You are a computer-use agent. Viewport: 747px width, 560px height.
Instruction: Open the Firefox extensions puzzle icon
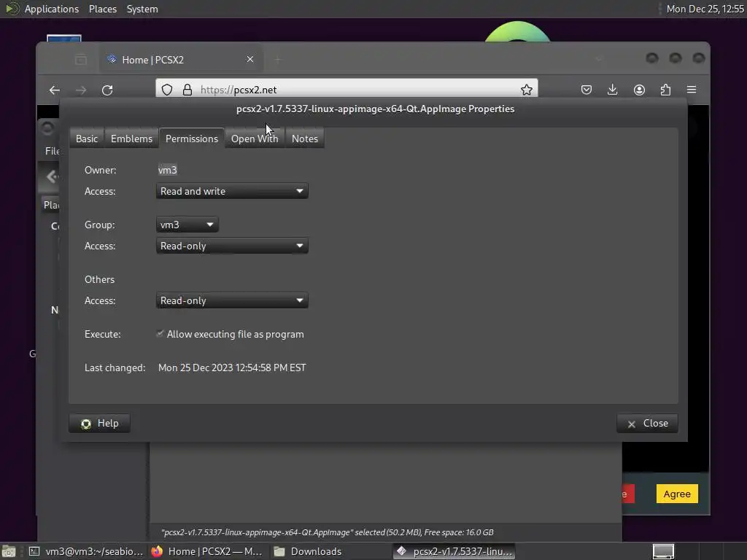tap(665, 90)
